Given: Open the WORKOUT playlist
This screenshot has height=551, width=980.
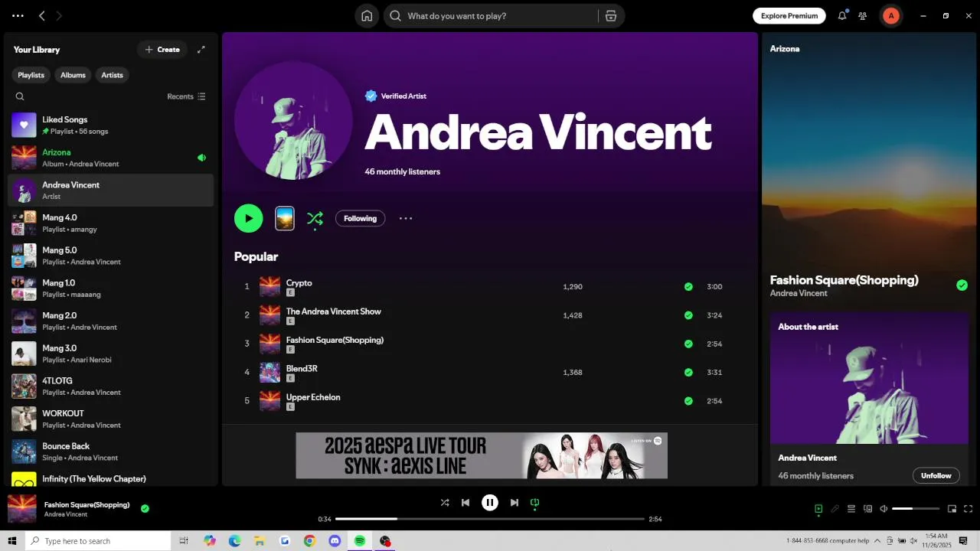Looking at the screenshot, I should tap(110, 419).
